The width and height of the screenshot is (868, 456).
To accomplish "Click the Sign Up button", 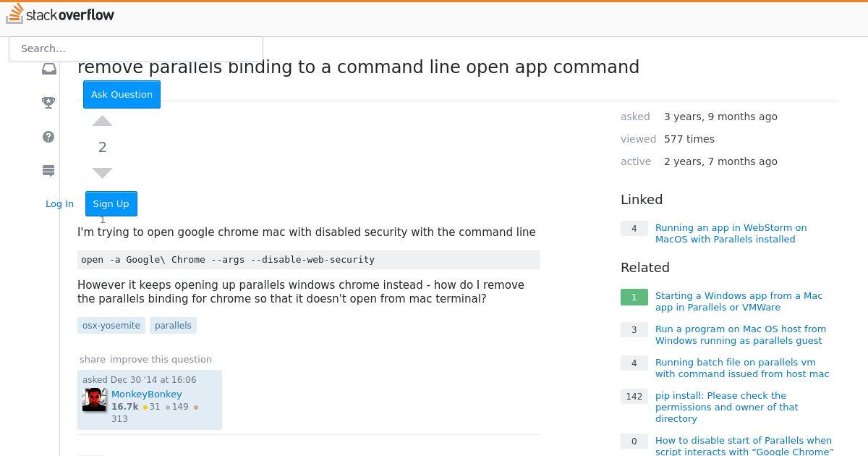I will pos(111,204).
